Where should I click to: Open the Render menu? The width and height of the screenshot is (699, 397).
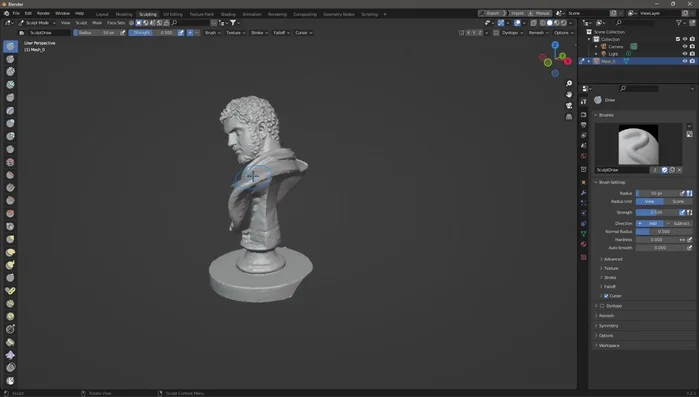pos(43,13)
